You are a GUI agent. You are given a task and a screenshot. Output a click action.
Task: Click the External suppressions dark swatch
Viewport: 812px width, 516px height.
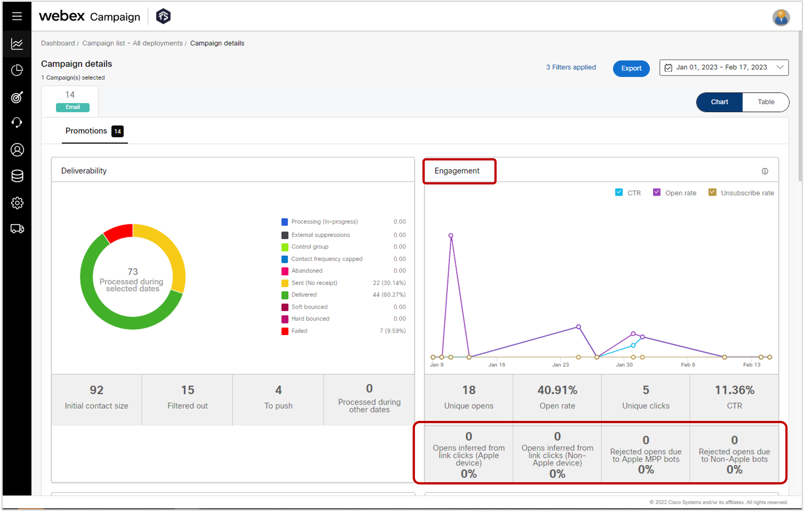(x=285, y=235)
